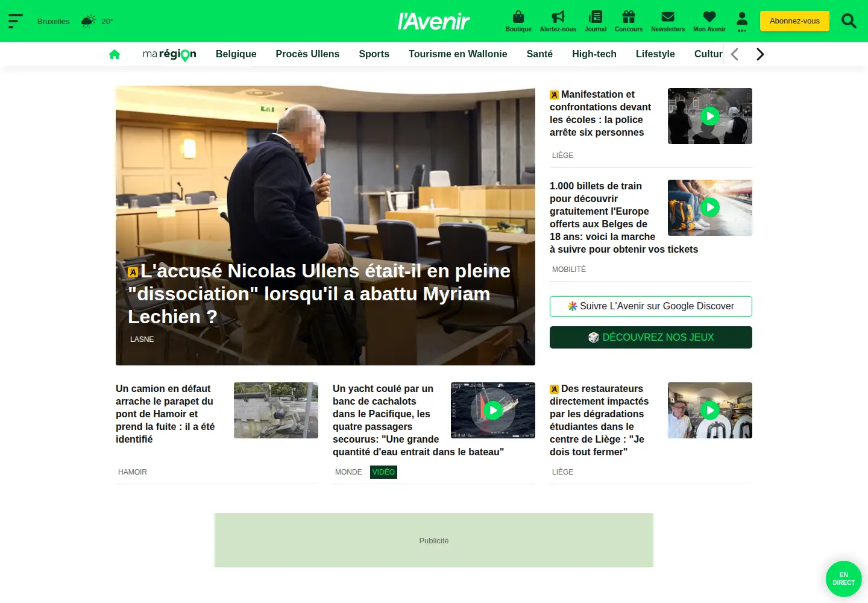Open the Manifestation et confrontations headline
Image resolution: width=868 pixels, height=603 pixels.
(600, 113)
